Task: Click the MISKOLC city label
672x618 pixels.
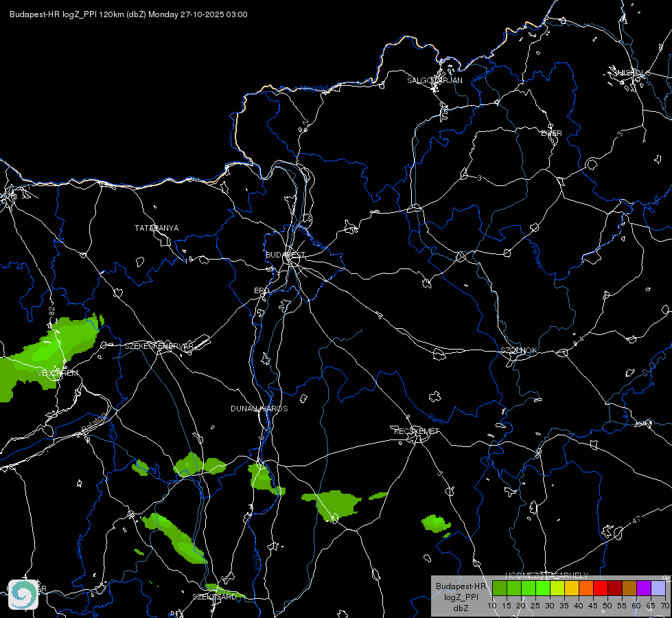Action: (632, 73)
